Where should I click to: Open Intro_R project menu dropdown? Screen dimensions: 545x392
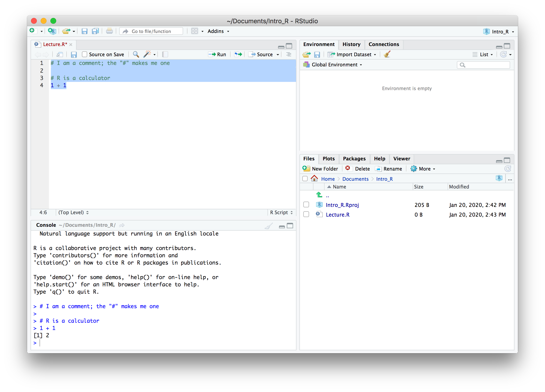point(499,31)
